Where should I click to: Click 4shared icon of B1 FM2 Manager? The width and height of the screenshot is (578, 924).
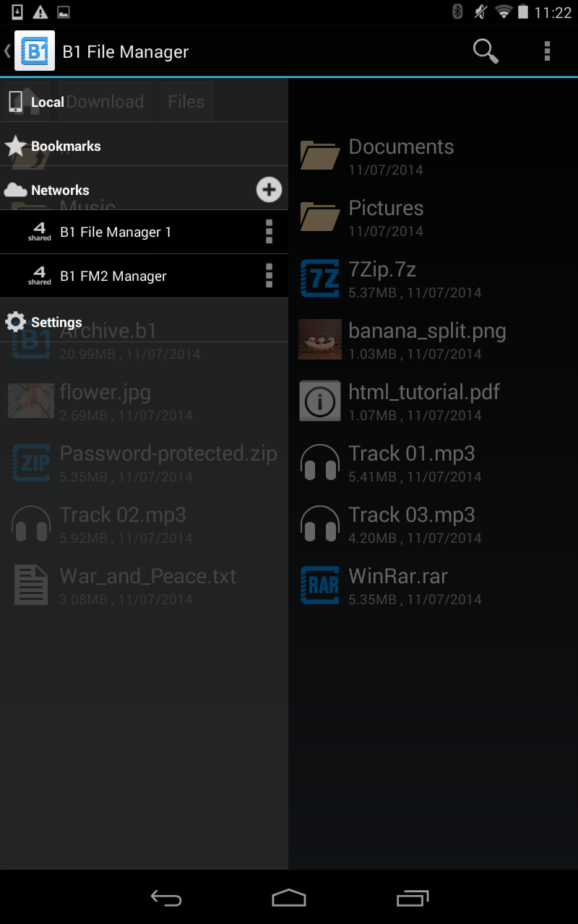[40, 276]
